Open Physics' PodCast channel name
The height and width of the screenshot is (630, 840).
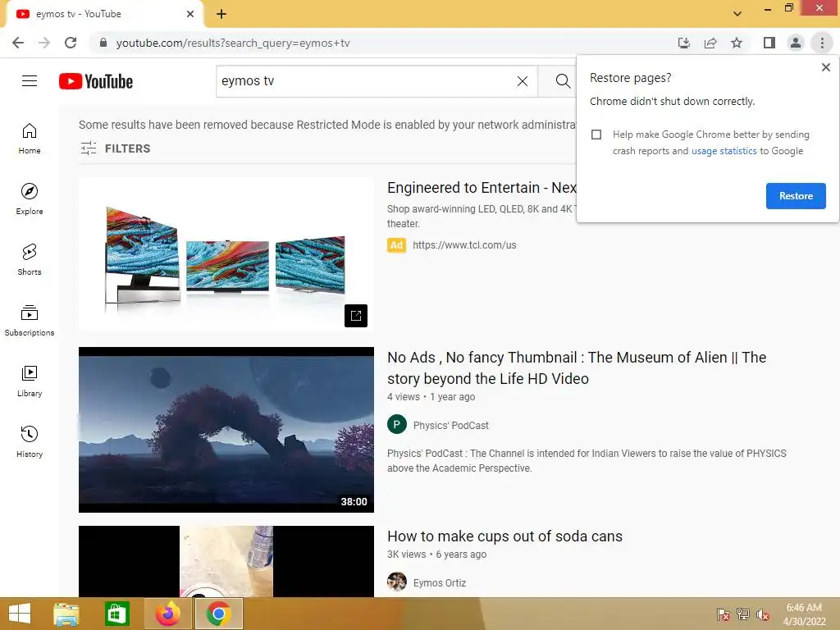click(450, 426)
